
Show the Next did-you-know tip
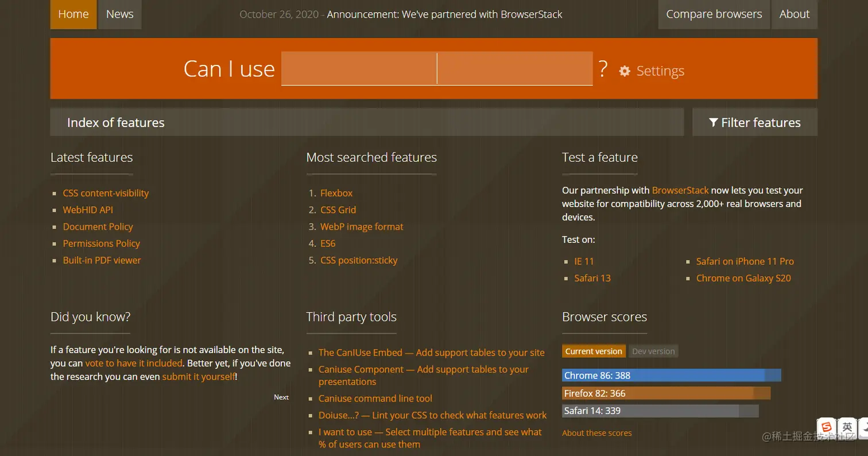coord(281,397)
